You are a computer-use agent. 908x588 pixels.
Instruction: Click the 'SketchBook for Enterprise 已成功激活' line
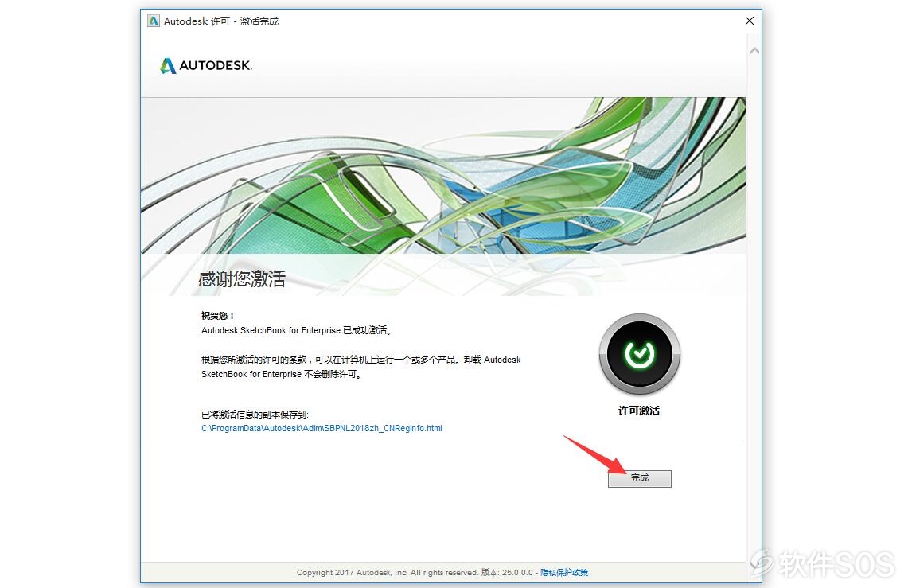click(x=297, y=330)
